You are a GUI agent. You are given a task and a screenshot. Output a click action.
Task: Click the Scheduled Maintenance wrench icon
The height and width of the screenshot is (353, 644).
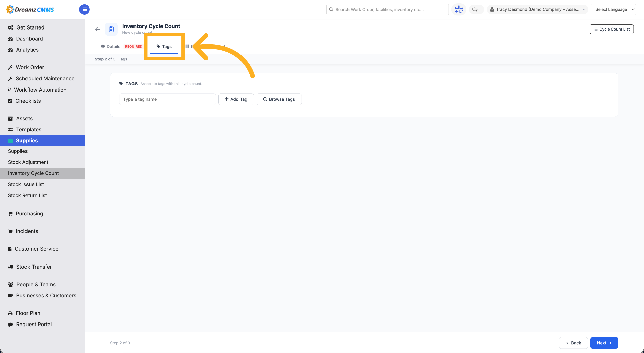point(10,79)
